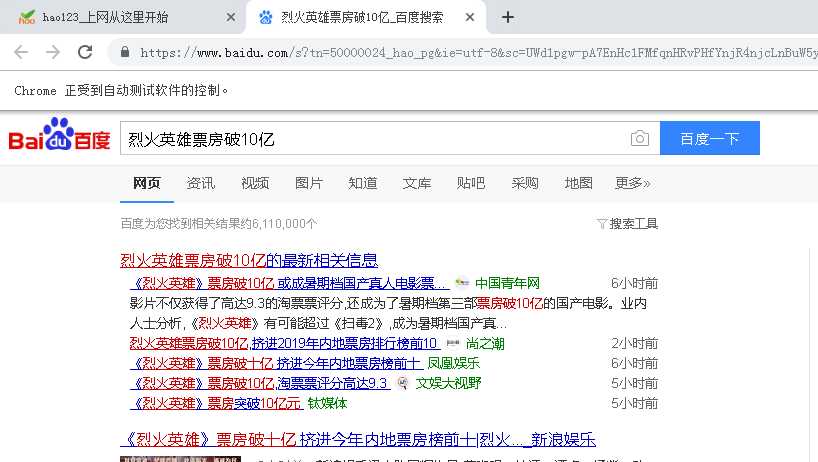This screenshot has width=818, height=462.
Task: Click the 中国青年网 source label
Action: click(x=507, y=283)
